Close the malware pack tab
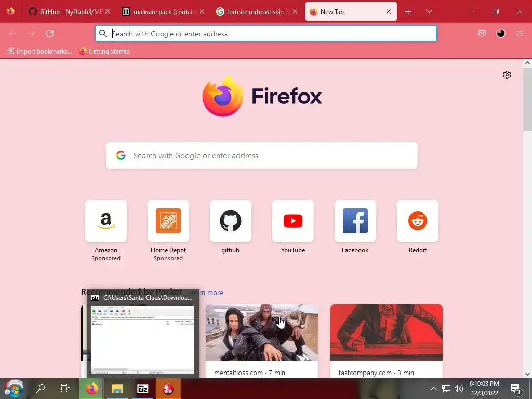 (202, 11)
